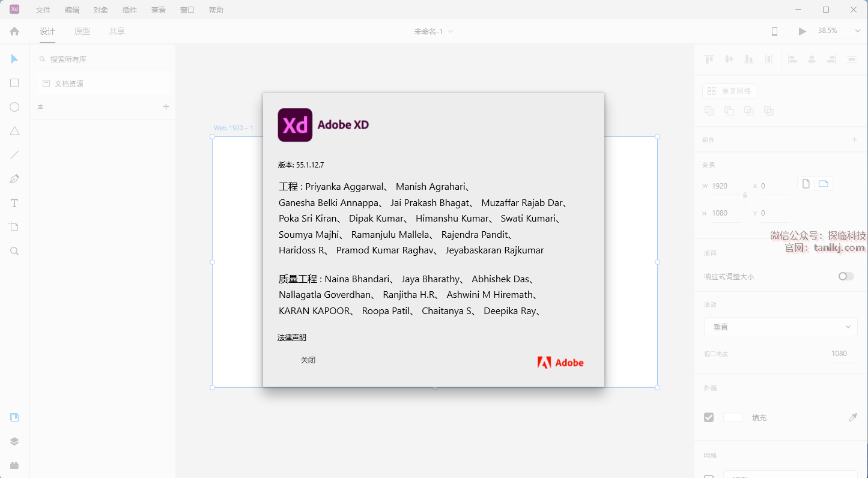Select the Text tool
The width and height of the screenshot is (868, 478).
pos(14,203)
